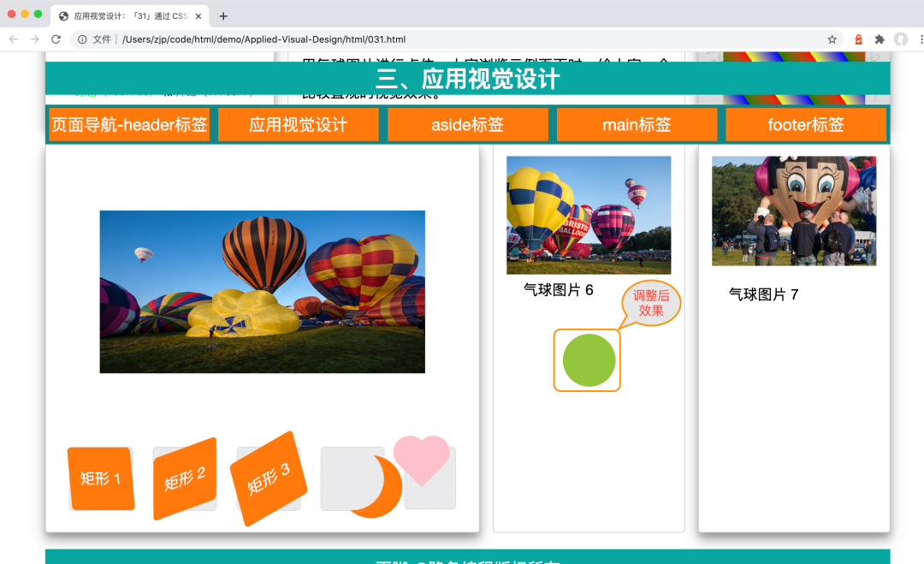Open the red extension icon in toolbar

tap(859, 39)
